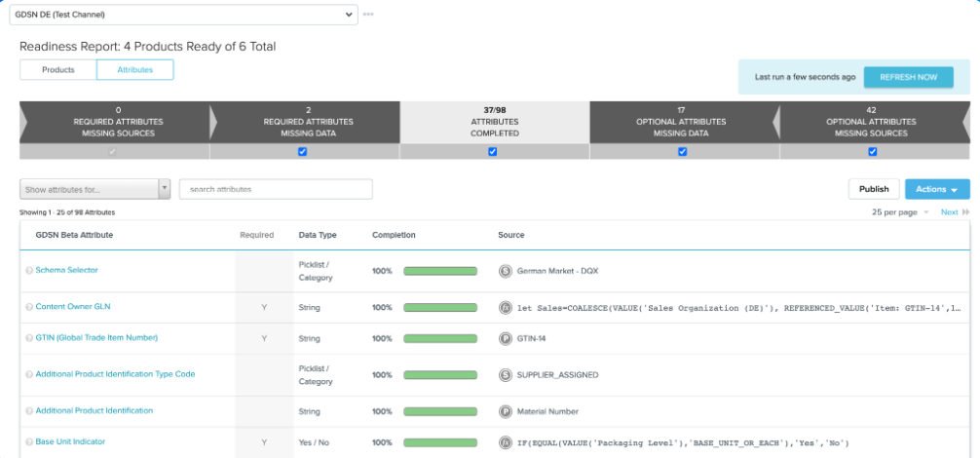Select Required Attributes Missing Data filter

[x=305, y=122]
